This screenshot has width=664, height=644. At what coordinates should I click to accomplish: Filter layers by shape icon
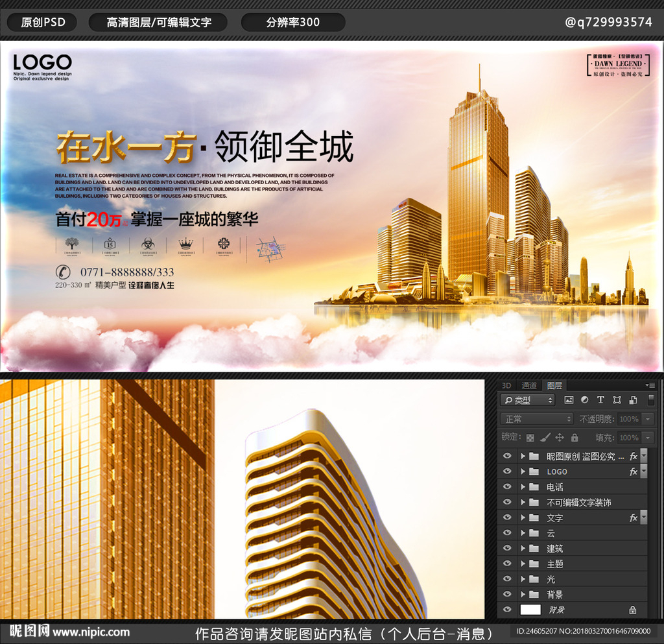[617, 400]
